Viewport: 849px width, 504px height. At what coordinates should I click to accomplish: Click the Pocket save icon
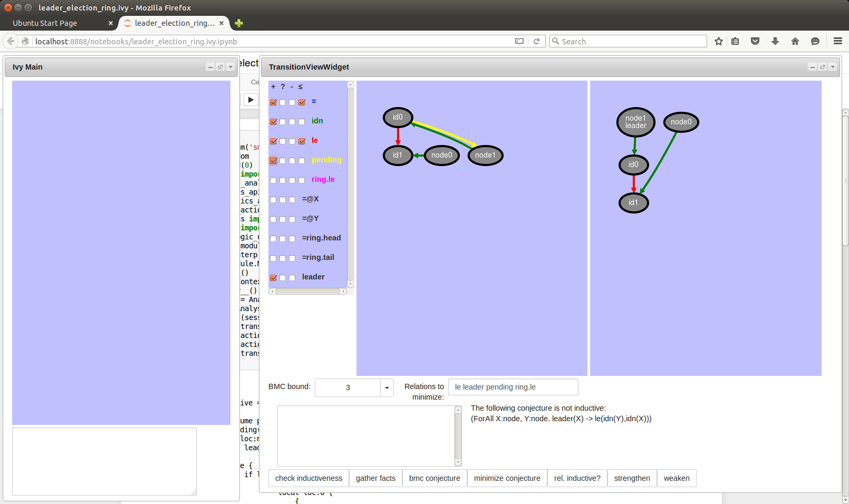click(755, 41)
